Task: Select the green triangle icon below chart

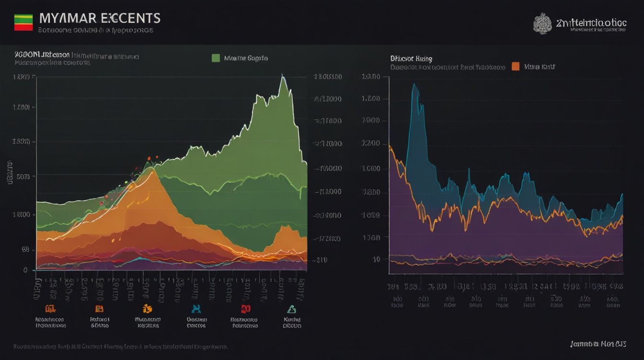Action: (x=291, y=309)
